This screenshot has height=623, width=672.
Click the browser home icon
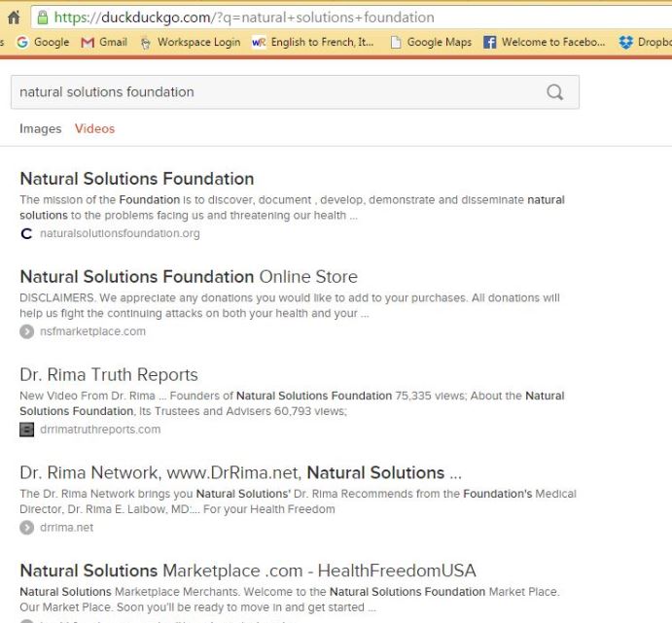[14, 17]
